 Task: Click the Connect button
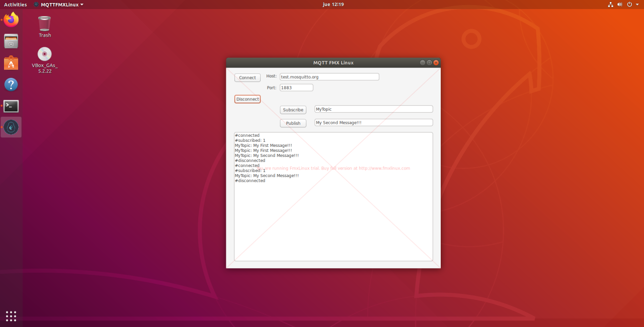pos(248,77)
